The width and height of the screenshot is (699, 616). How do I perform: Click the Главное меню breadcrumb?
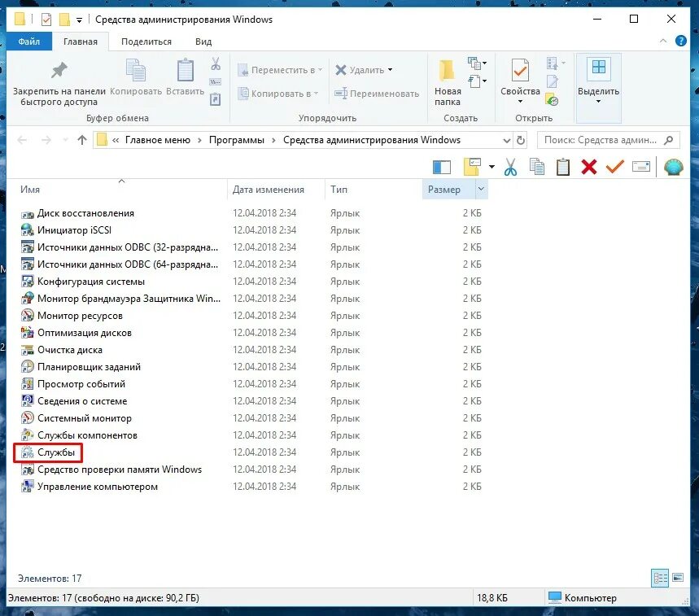coord(157,140)
